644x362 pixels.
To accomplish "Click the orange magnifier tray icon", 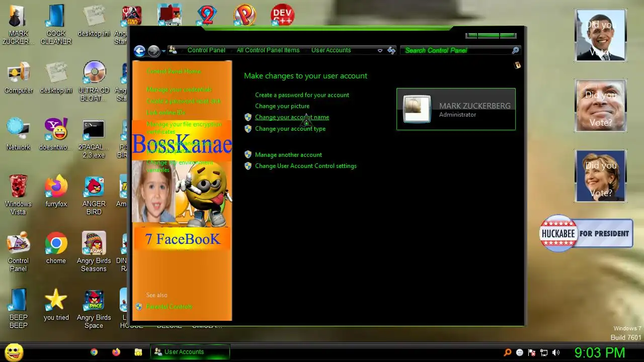I will [508, 352].
